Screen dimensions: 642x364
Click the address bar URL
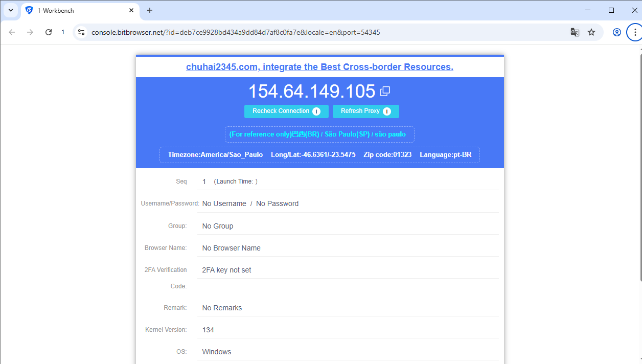pos(236,32)
